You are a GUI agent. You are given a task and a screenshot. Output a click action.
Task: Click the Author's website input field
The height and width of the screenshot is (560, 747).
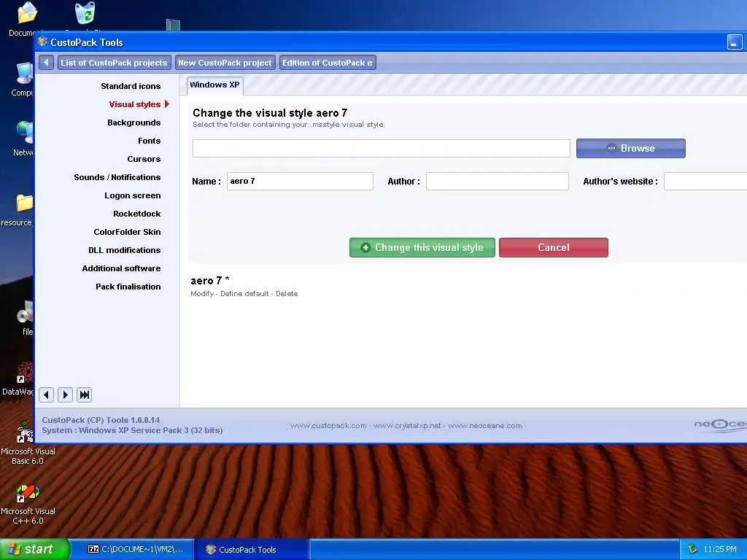[x=705, y=181]
